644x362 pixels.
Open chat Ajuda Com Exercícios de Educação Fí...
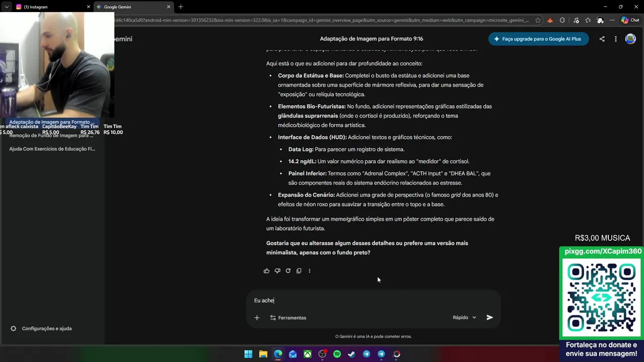(x=52, y=149)
